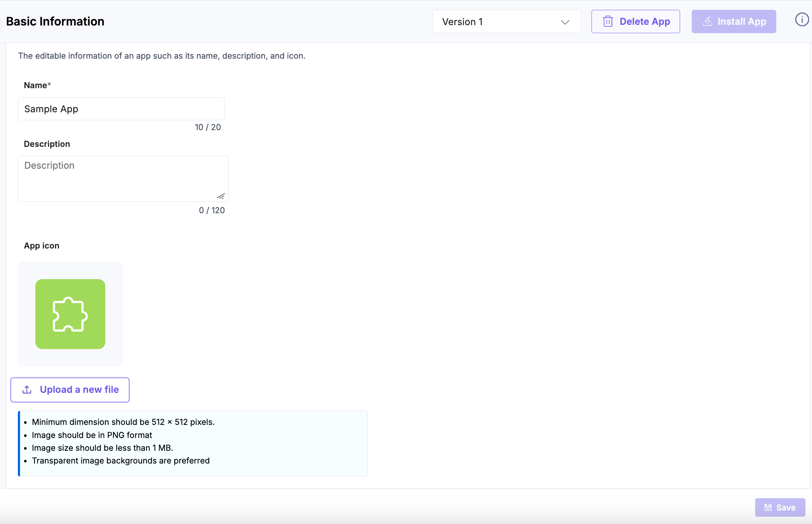812x524 pixels.
Task: Click the info circle icon
Action: 801,20
